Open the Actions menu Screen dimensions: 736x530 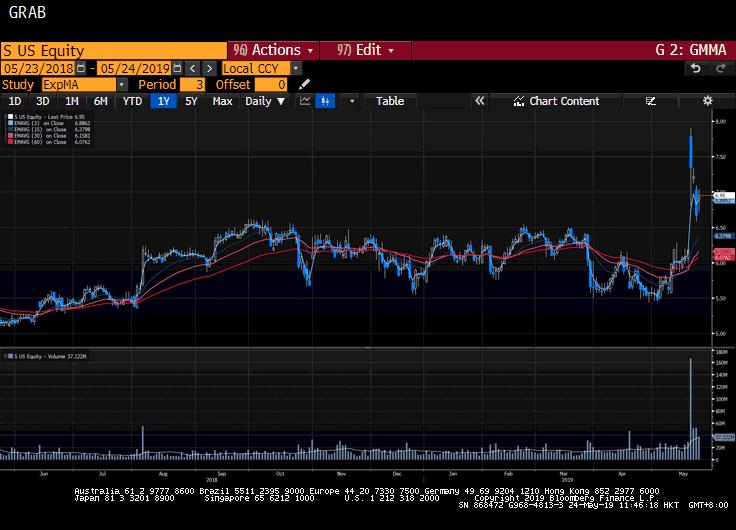(273, 50)
